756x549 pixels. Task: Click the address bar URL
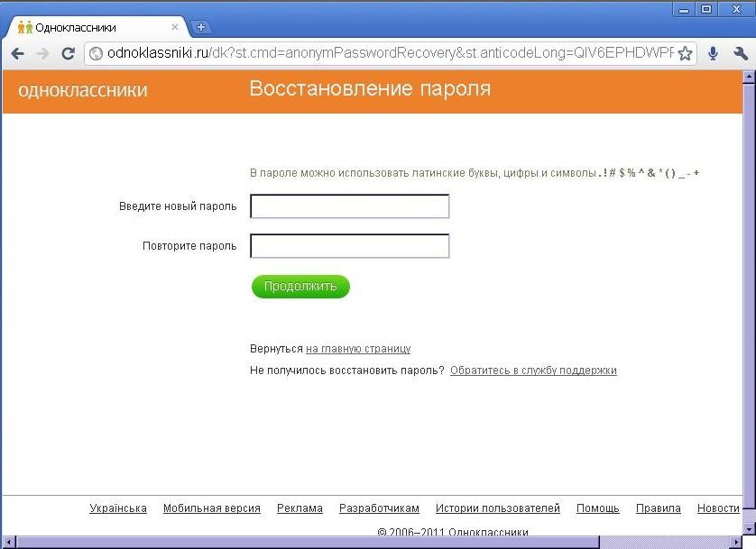(390, 53)
